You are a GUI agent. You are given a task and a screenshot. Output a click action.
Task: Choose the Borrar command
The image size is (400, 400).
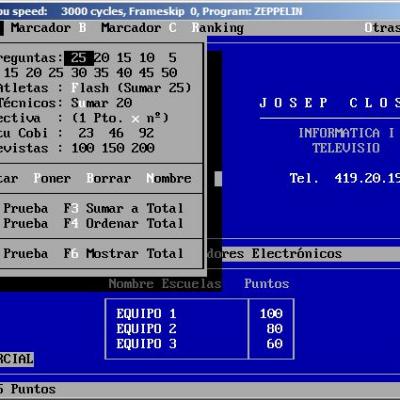click(109, 178)
